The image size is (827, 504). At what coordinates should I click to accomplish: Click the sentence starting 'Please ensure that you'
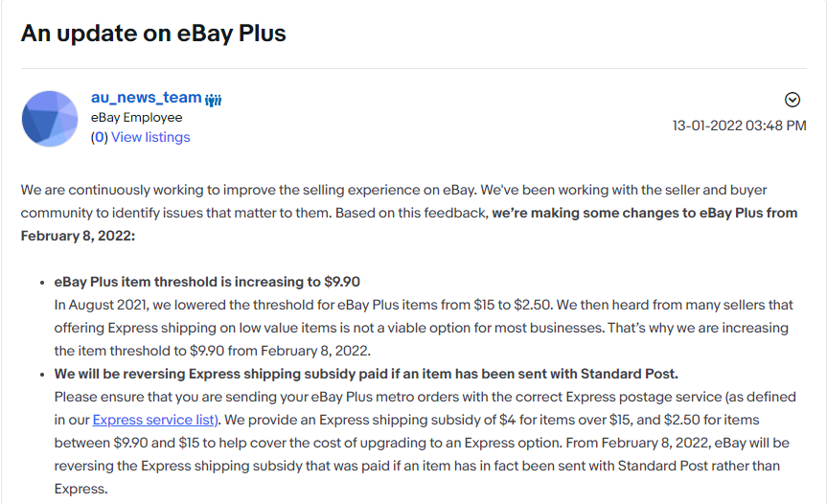[425, 408]
